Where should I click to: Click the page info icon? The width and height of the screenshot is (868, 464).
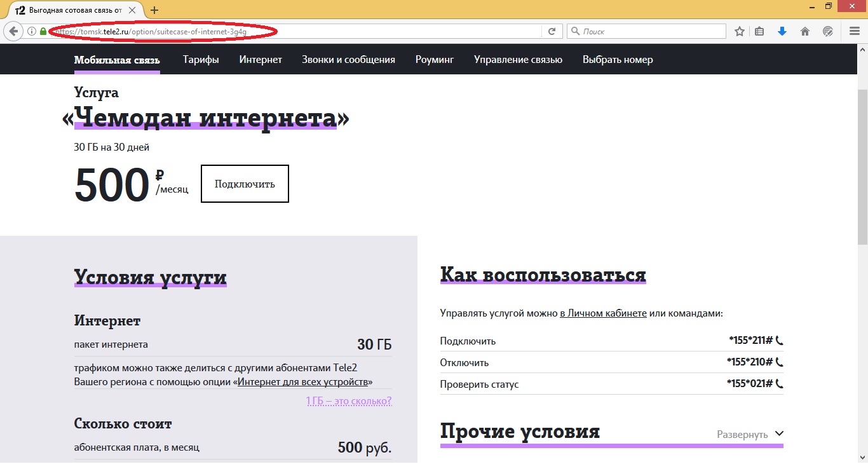pyautogui.click(x=31, y=30)
